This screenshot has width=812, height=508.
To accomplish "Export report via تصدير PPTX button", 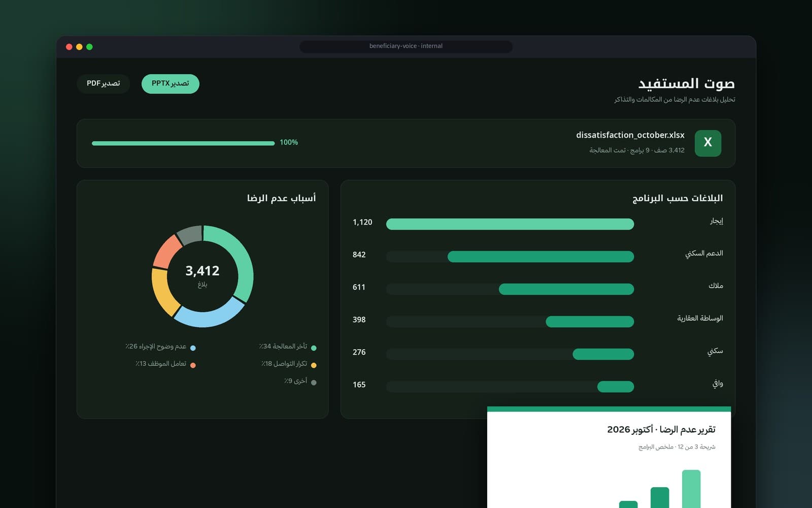I will coord(170,84).
